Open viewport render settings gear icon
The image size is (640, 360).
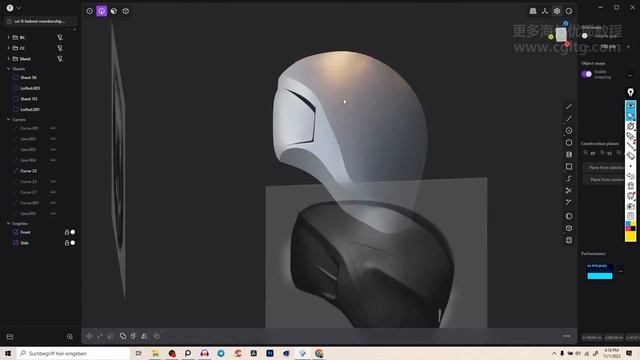[x=557, y=11]
